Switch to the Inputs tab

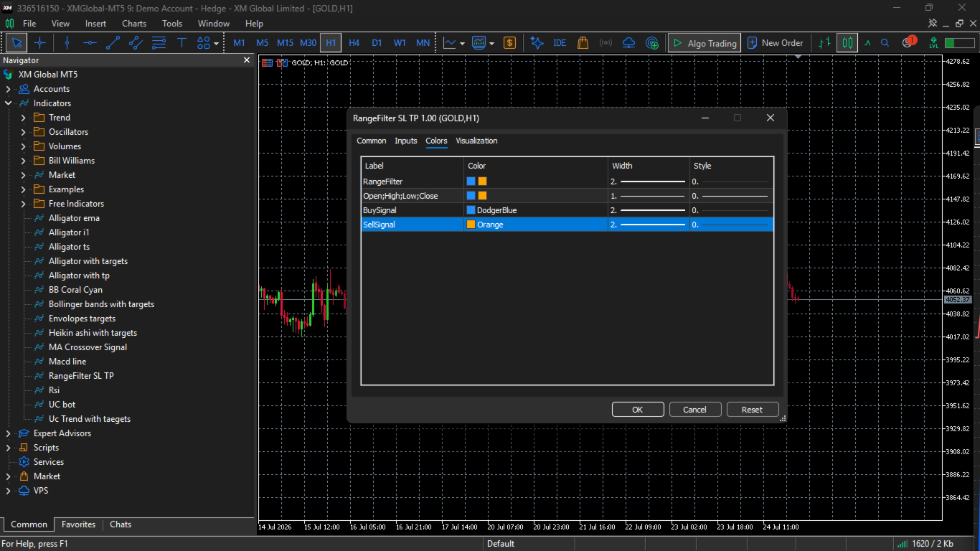405,141
